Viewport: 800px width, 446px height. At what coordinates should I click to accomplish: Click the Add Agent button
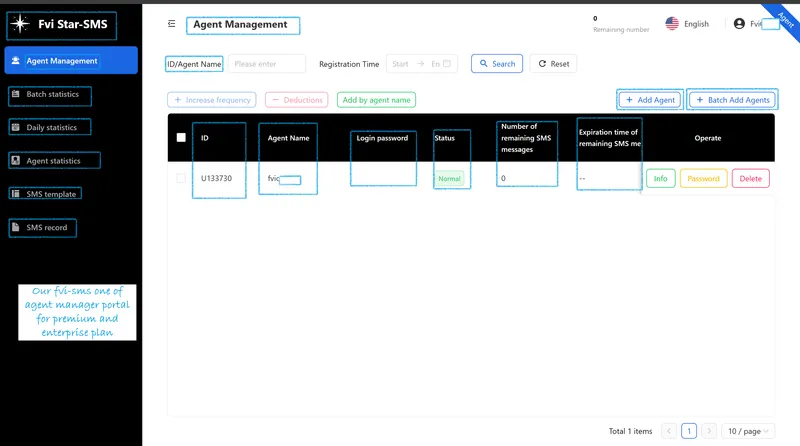[650, 100]
